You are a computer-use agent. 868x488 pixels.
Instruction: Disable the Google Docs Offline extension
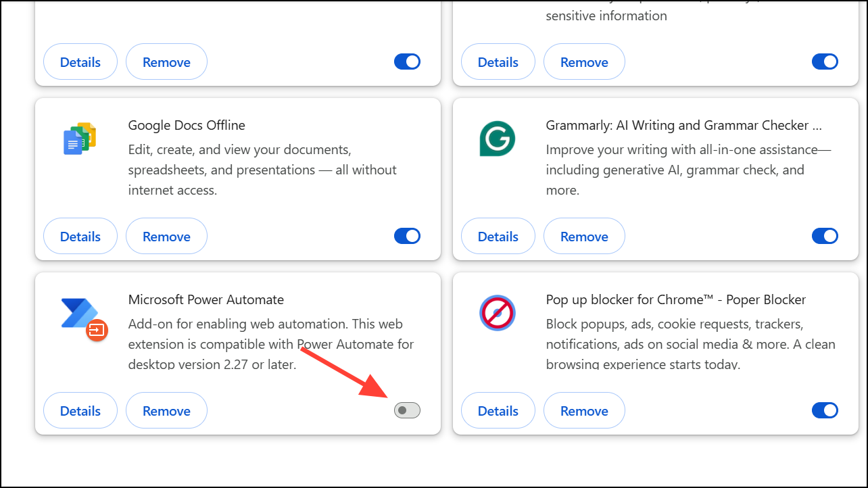tap(406, 236)
